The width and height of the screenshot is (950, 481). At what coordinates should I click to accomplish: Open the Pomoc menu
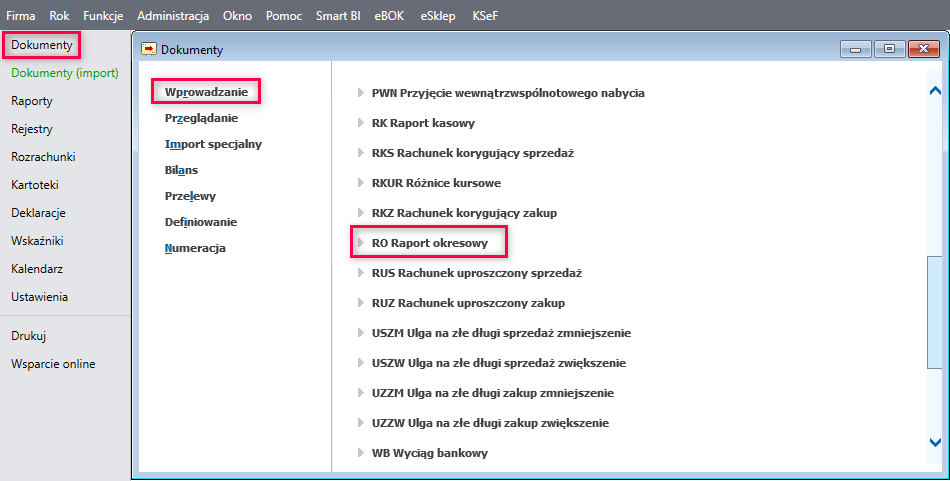tap(284, 16)
